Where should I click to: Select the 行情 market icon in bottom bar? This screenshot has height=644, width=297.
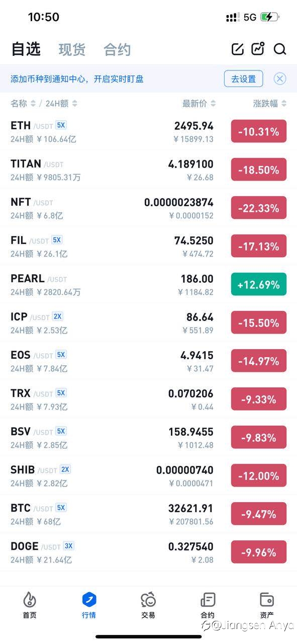(x=89, y=599)
